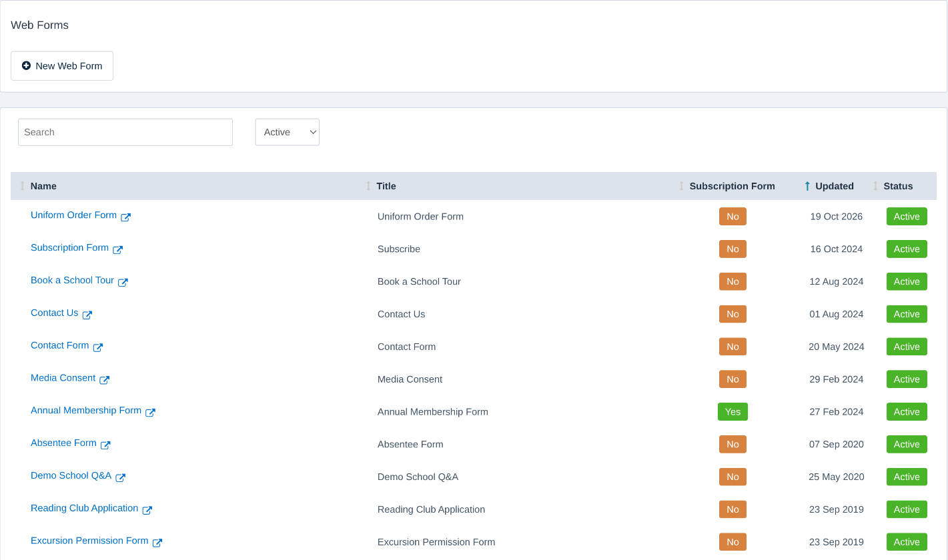
Task: Click sort arrows beside Name column
Action: click(22, 186)
